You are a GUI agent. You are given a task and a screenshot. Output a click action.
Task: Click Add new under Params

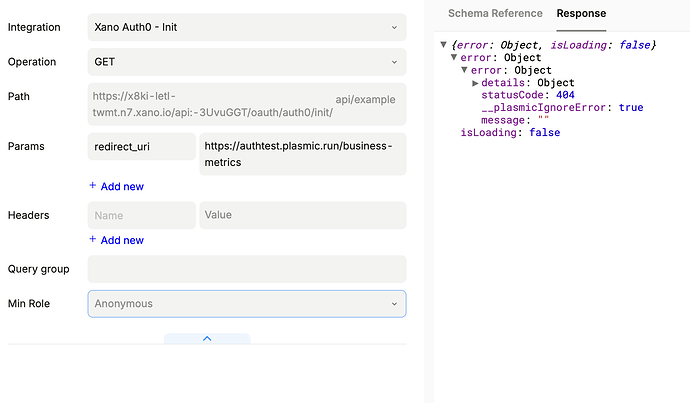(116, 186)
